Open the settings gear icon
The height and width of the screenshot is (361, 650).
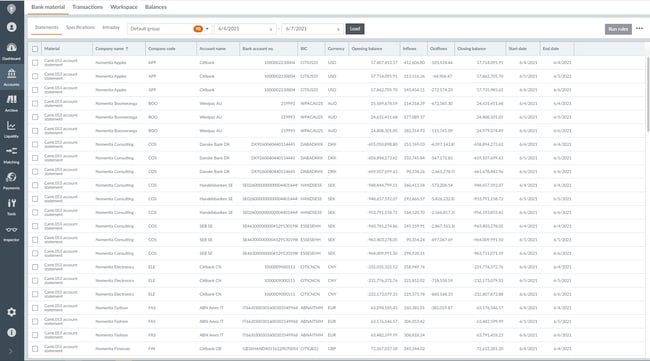click(x=12, y=312)
